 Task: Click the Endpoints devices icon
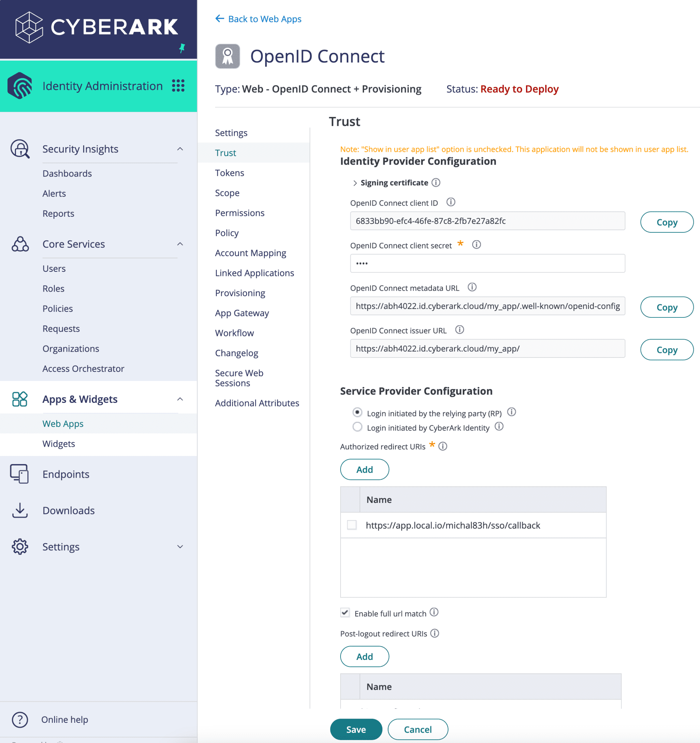click(x=20, y=474)
